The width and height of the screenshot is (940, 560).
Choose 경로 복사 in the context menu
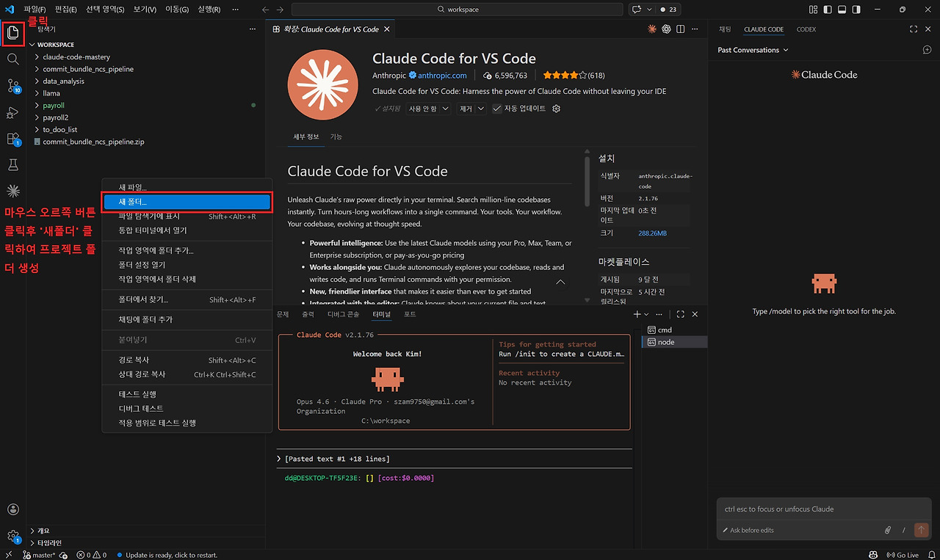click(187, 360)
